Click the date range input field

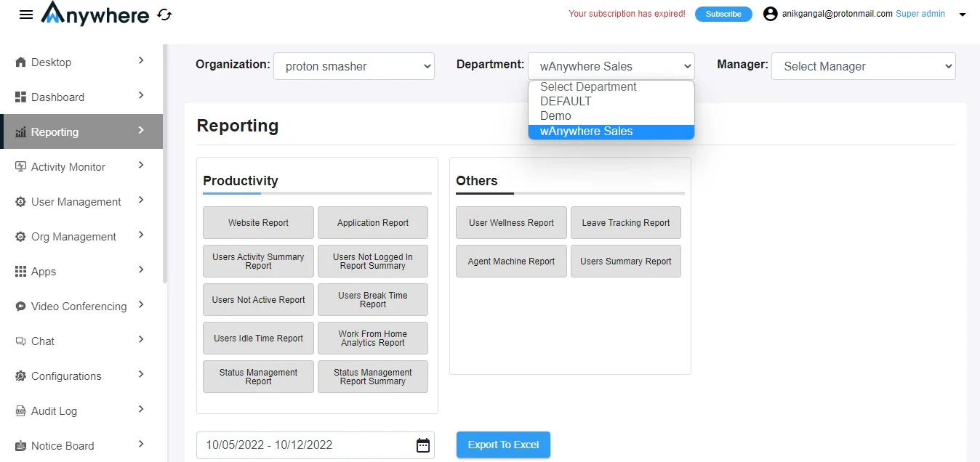(x=316, y=445)
